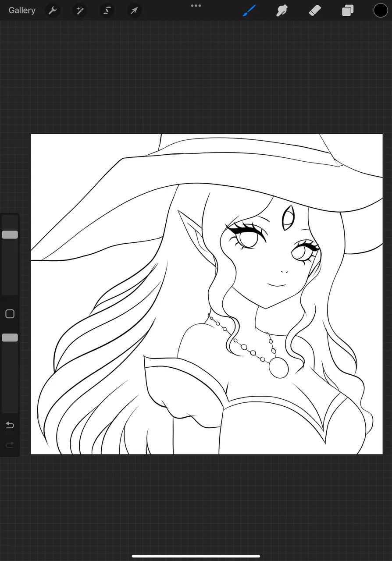The width and height of the screenshot is (392, 561).
Task: Tap the forehead gem on the character
Action: pyautogui.click(x=289, y=218)
